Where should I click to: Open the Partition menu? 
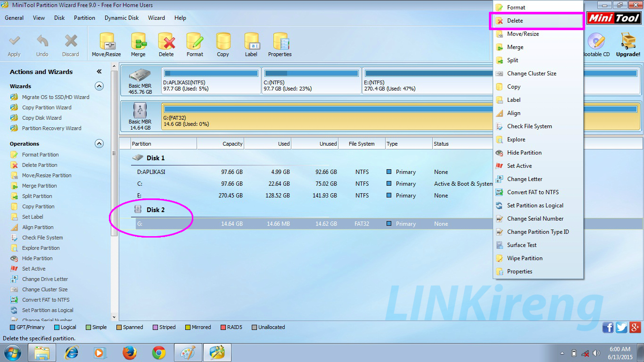(x=84, y=18)
